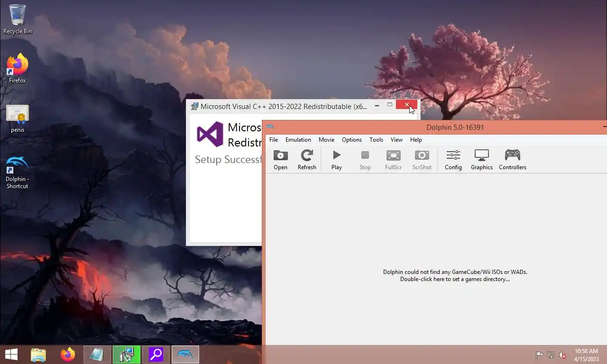Click the Open toolbar icon in Dolphin

click(280, 160)
